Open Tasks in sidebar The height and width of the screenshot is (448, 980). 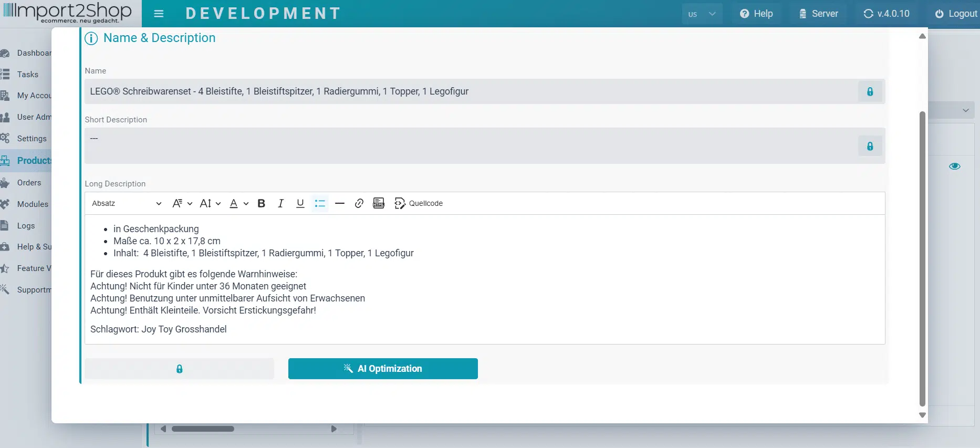(26, 75)
